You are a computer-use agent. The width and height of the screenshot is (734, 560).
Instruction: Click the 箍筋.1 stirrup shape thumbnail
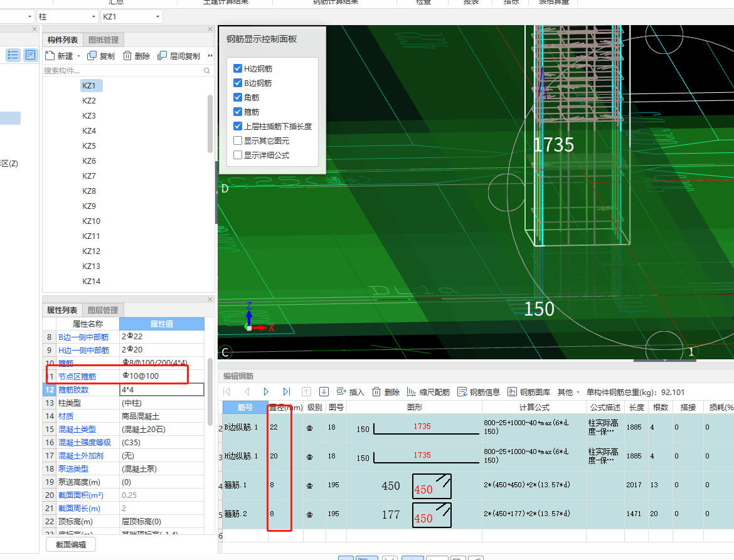[432, 486]
